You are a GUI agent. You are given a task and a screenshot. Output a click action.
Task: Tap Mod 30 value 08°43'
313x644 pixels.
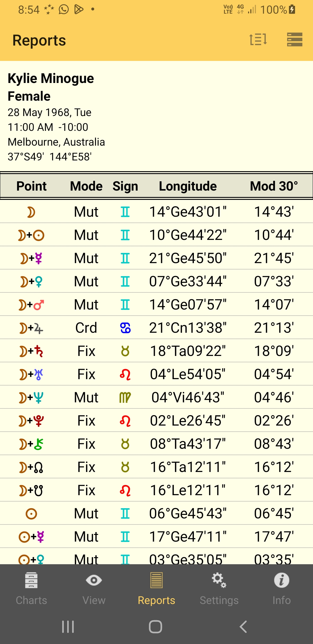274,444
